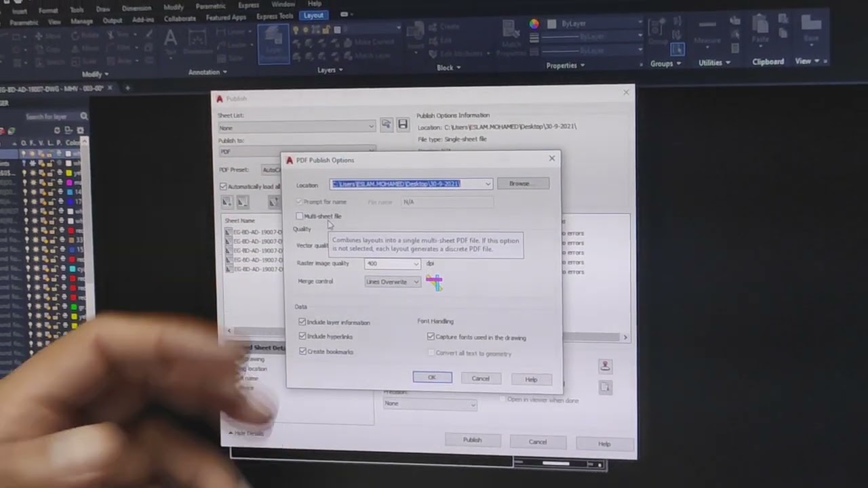Open the Window menu
The width and height of the screenshot is (868, 488).
click(283, 4)
